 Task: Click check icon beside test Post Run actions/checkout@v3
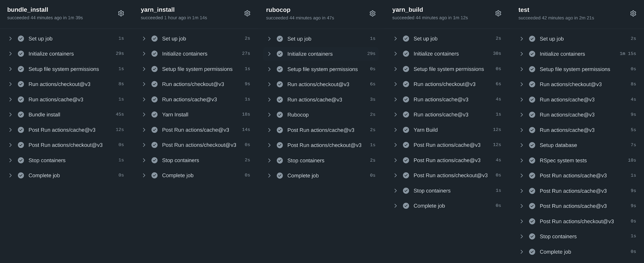[532, 221]
